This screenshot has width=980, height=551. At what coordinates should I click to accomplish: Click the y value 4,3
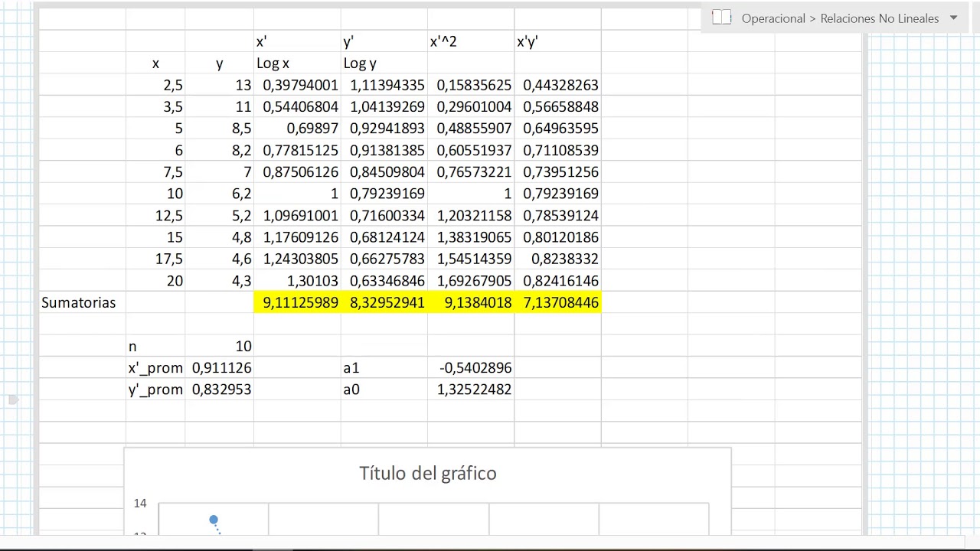point(219,281)
